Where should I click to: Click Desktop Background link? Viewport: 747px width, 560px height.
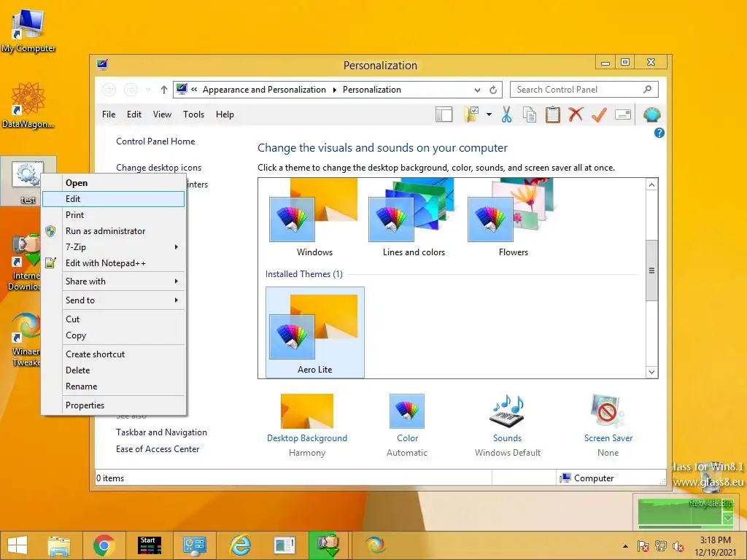click(307, 438)
